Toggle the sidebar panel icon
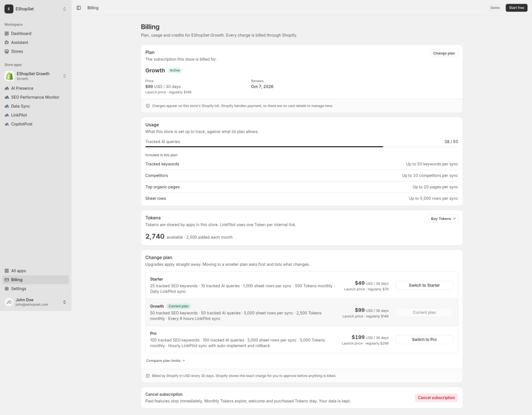Viewport: 532px width, 415px height. point(79,8)
